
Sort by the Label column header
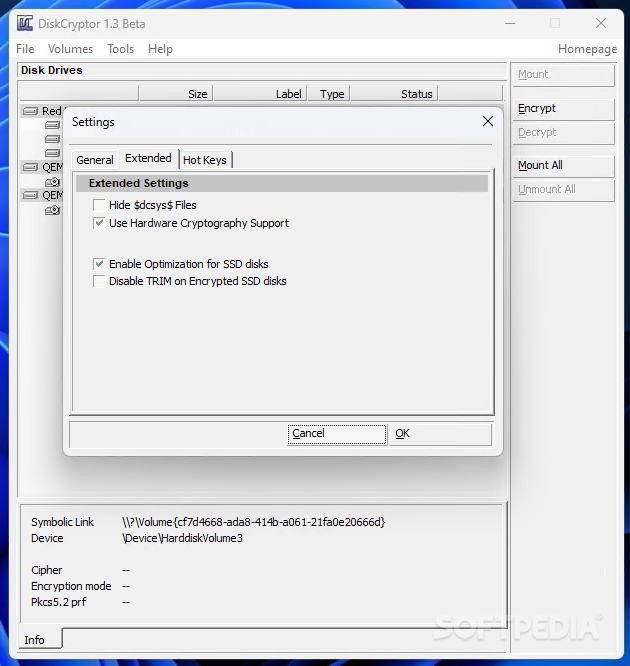(260, 93)
